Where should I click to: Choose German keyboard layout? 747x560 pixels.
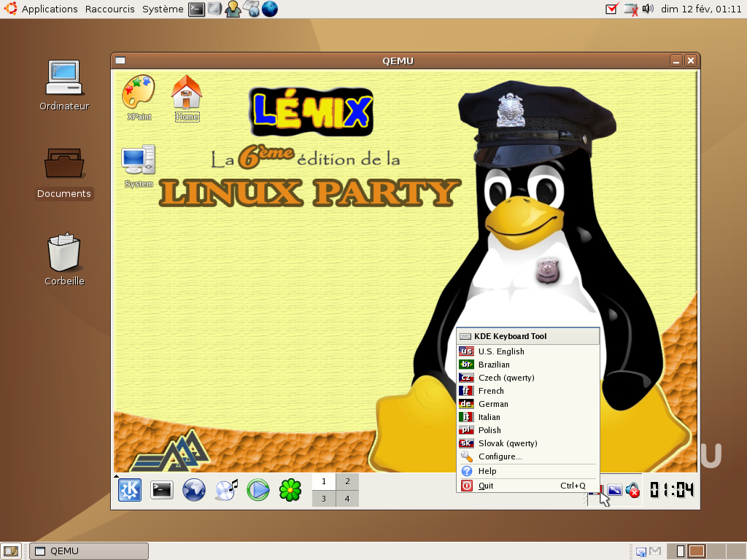click(x=527, y=404)
